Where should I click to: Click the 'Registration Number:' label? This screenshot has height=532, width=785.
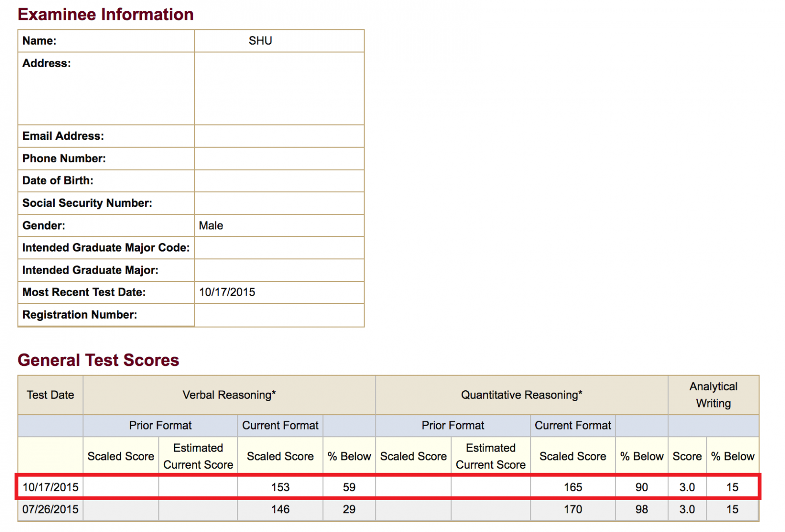(79, 315)
